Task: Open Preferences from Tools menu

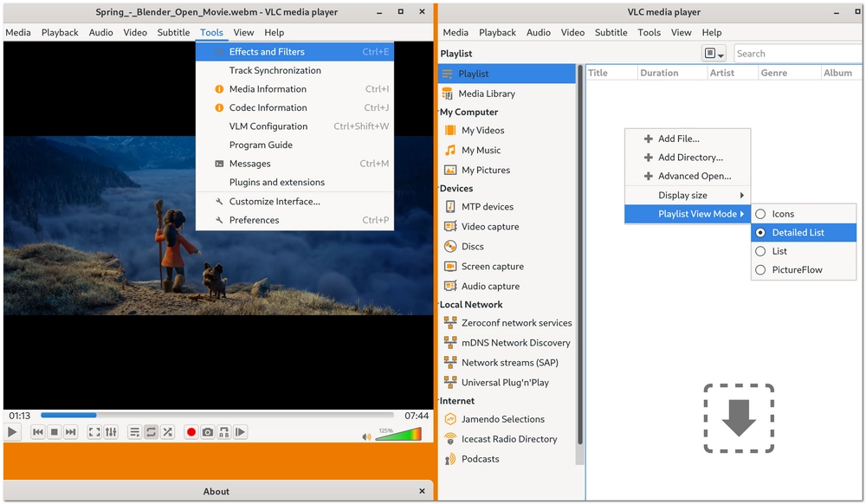Action: click(295, 220)
